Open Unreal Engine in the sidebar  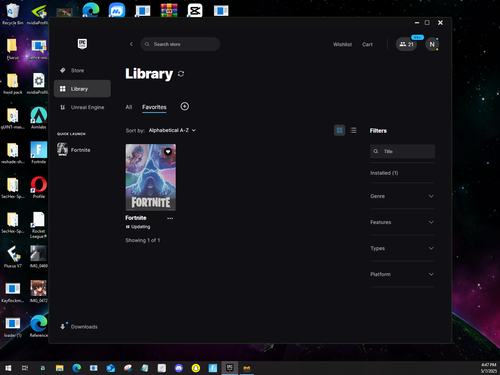point(82,107)
